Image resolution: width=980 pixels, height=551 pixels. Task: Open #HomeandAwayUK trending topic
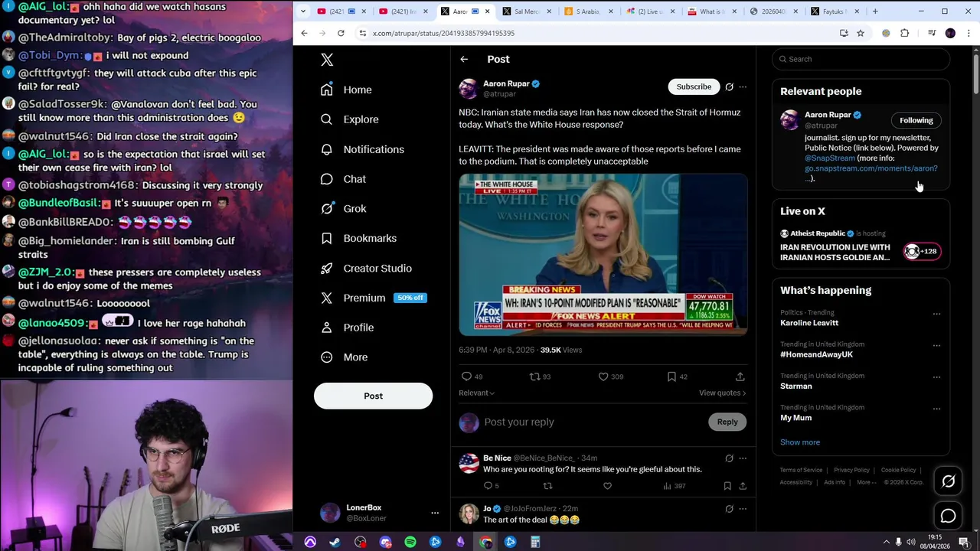pos(816,354)
